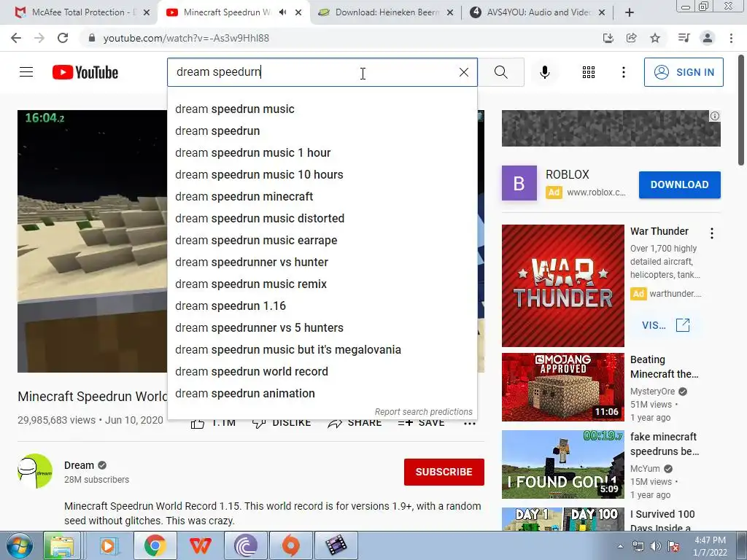The width and height of the screenshot is (747, 560).
Task: Open Dream channel avatar
Action: (35, 471)
